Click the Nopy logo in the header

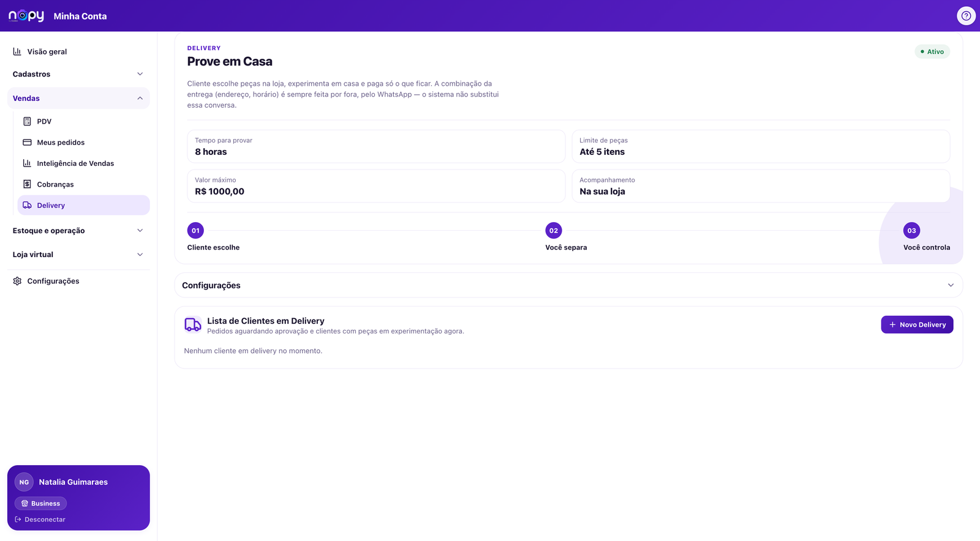point(26,16)
